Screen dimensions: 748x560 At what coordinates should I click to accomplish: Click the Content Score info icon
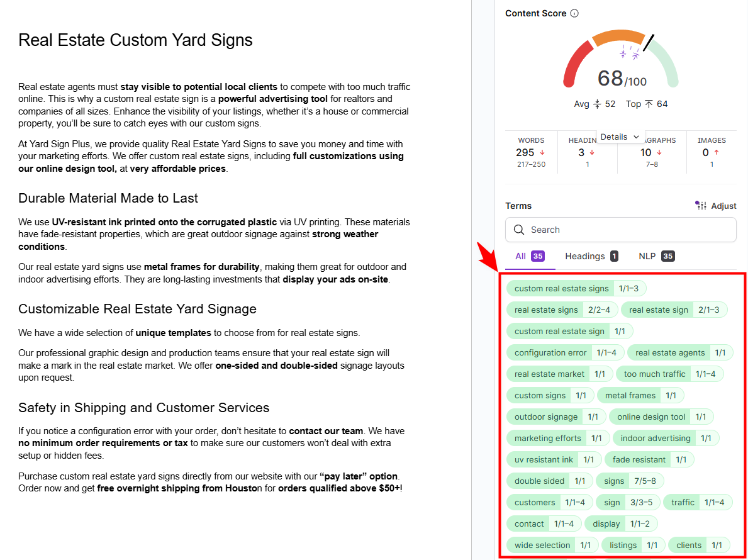[x=574, y=13]
